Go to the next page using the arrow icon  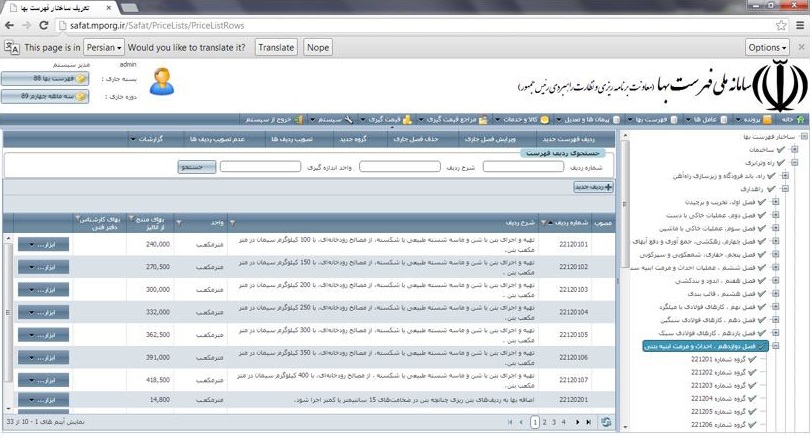pos(576,423)
